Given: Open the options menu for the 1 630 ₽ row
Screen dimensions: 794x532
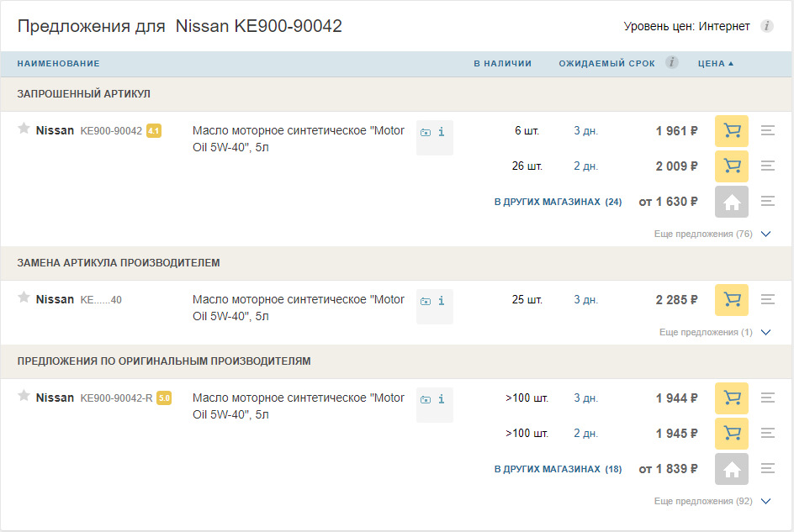Looking at the screenshot, I should point(768,201).
